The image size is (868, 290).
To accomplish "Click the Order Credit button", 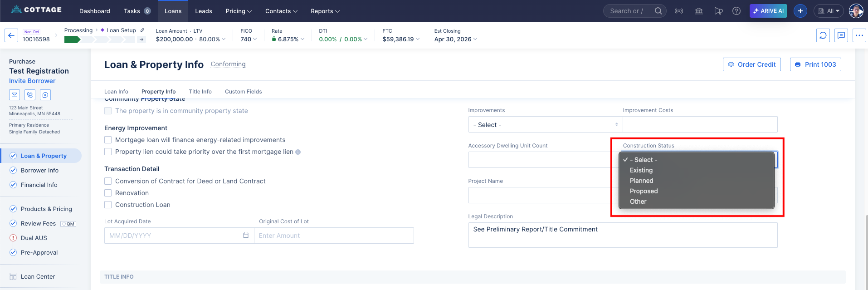I will pyautogui.click(x=751, y=64).
